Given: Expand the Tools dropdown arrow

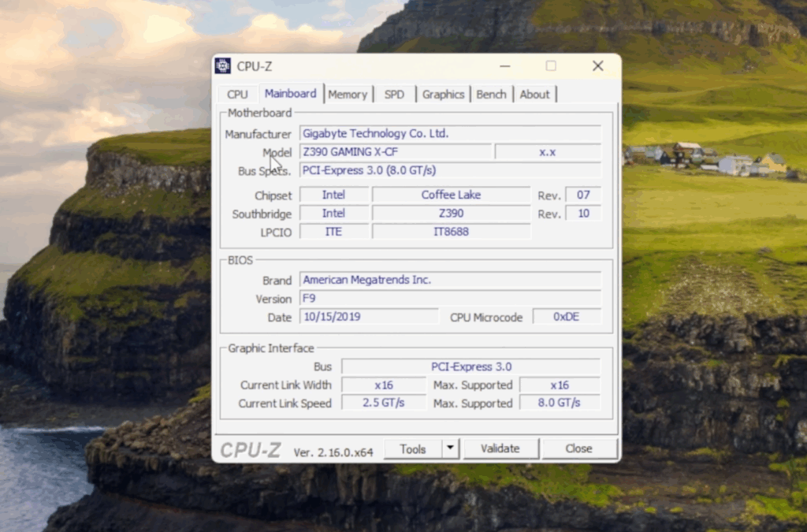Looking at the screenshot, I should 450,448.
